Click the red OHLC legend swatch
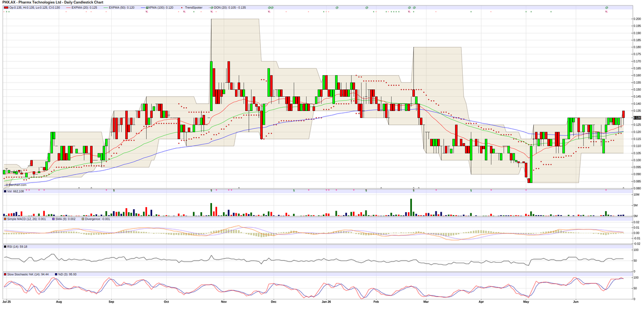 (x=5, y=8)
